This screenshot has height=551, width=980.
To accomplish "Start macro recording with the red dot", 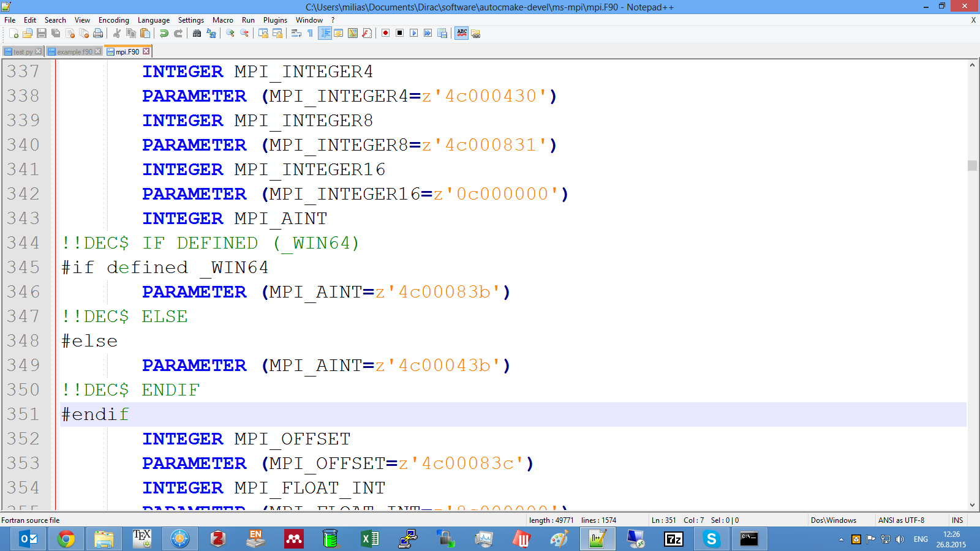I will pyautogui.click(x=386, y=33).
